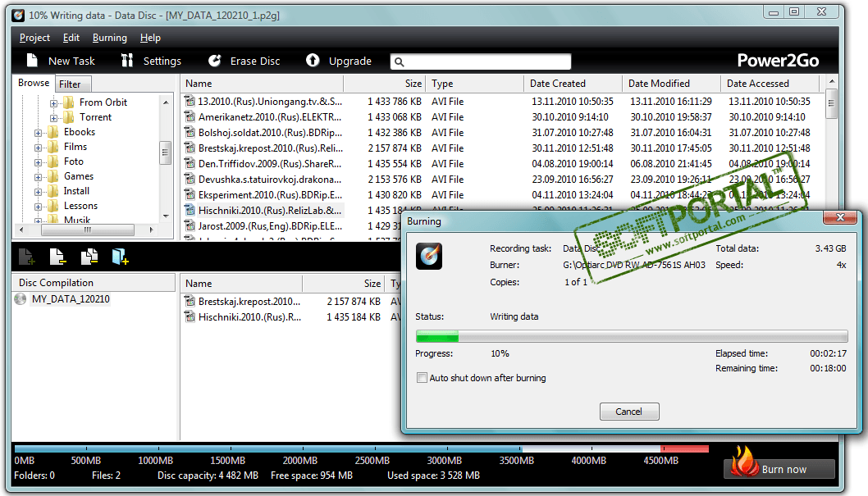Screen dimensions: 868x496
Task: Click the flame icon beside Burn now
Action: pos(743,462)
